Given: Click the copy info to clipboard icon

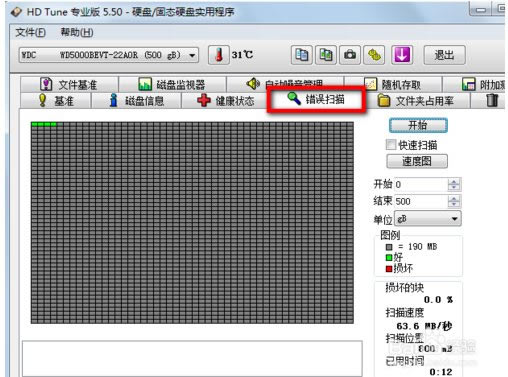Looking at the screenshot, I should [302, 55].
